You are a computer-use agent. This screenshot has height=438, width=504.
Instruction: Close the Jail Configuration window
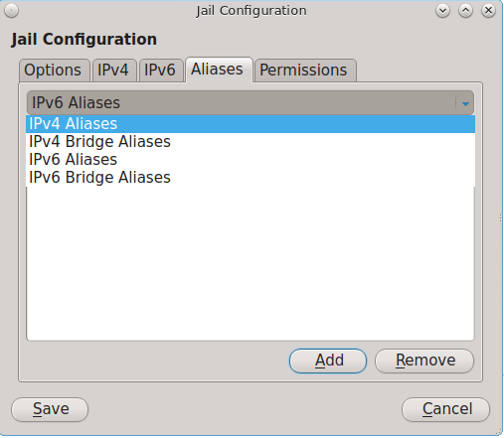click(488, 11)
